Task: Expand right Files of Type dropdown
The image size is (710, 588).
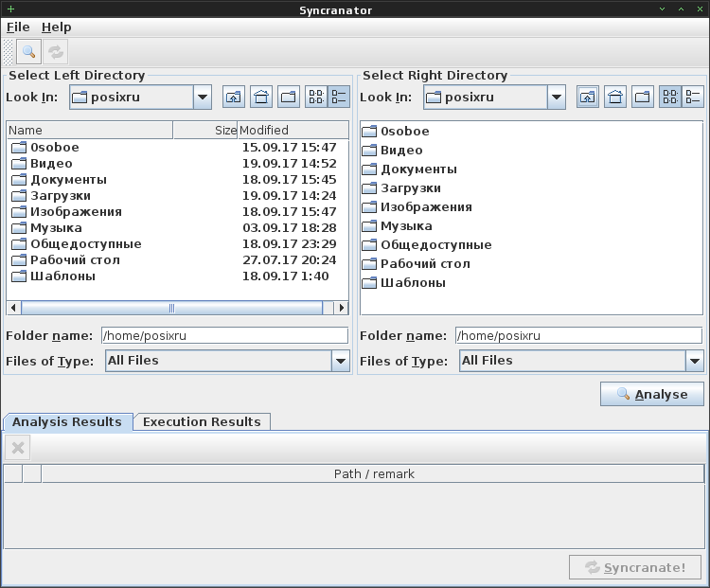Action: point(695,361)
